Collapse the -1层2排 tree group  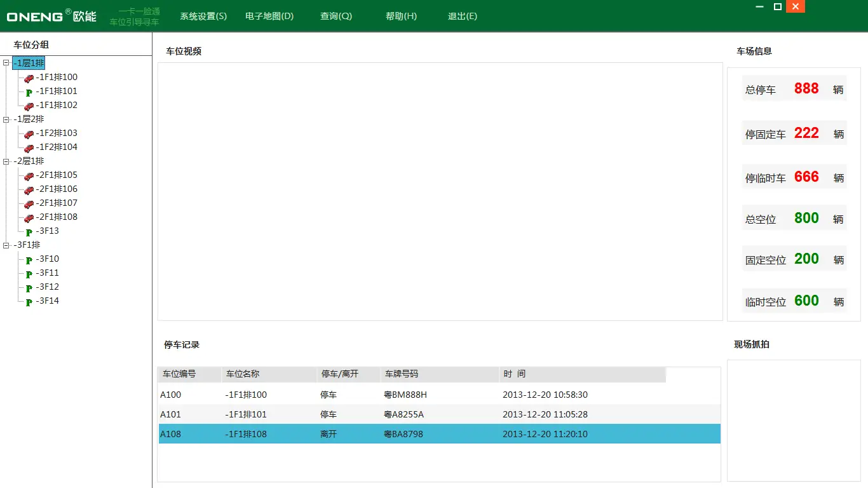[x=6, y=119]
